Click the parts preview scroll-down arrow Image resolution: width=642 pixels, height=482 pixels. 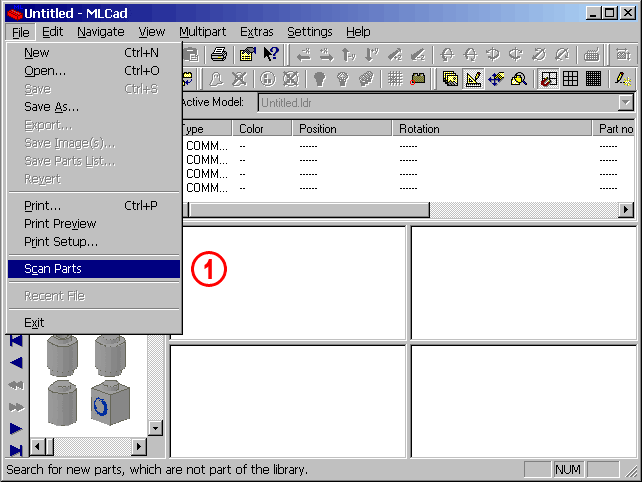155,428
